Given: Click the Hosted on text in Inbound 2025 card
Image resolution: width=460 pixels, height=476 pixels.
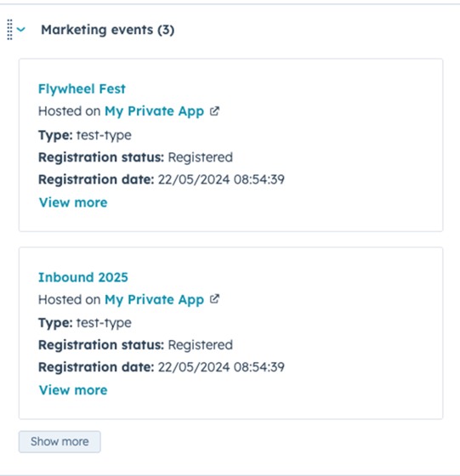Looking at the screenshot, I should [69, 299].
